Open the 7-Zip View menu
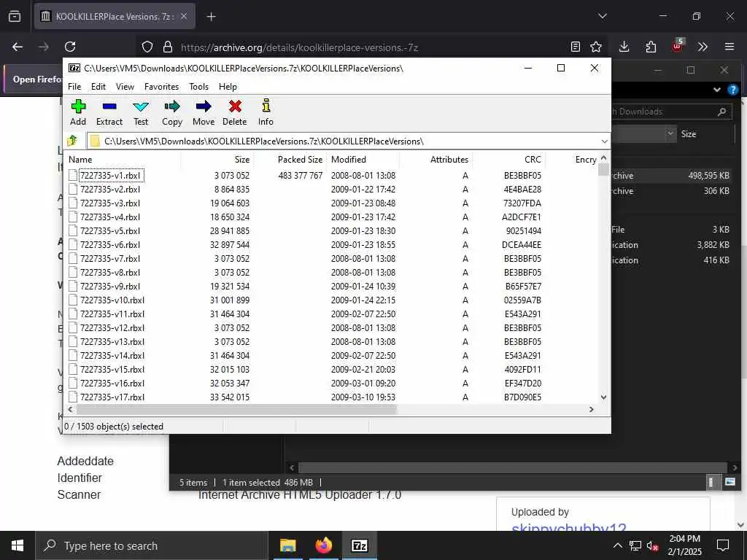This screenshot has height=560, width=747. tap(125, 87)
